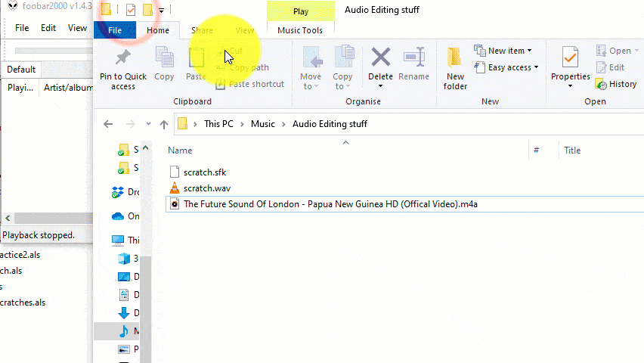Screen dimensions: 644x363
Task: Open the New item dropdown
Action: tap(503, 51)
